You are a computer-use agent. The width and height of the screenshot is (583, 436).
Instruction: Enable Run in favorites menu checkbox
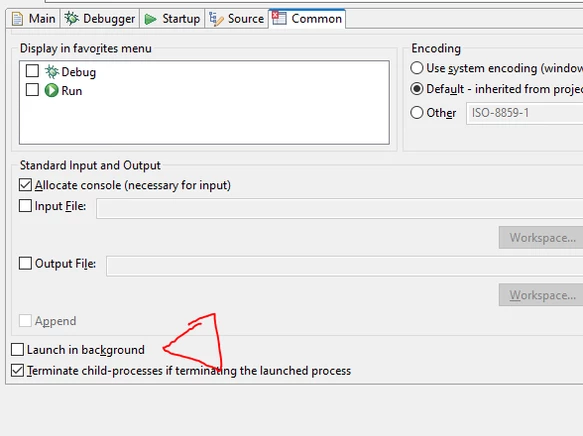(32, 89)
